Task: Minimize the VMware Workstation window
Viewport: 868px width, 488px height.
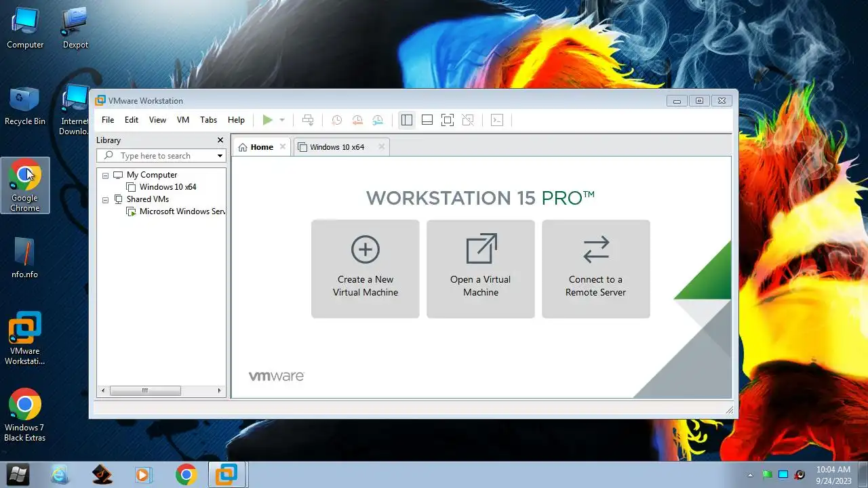Action: click(677, 101)
